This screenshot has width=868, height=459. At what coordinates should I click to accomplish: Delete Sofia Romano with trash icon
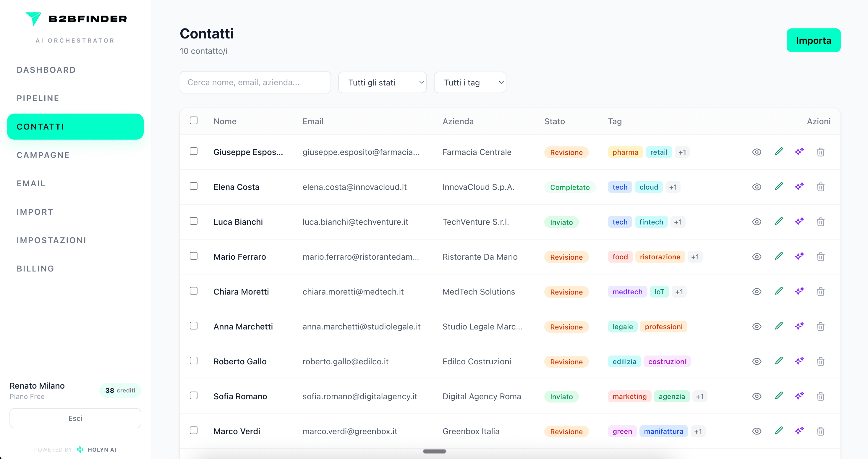pyautogui.click(x=820, y=396)
